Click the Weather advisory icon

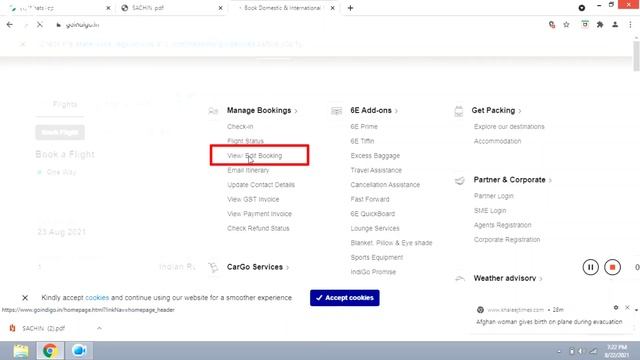460,278
